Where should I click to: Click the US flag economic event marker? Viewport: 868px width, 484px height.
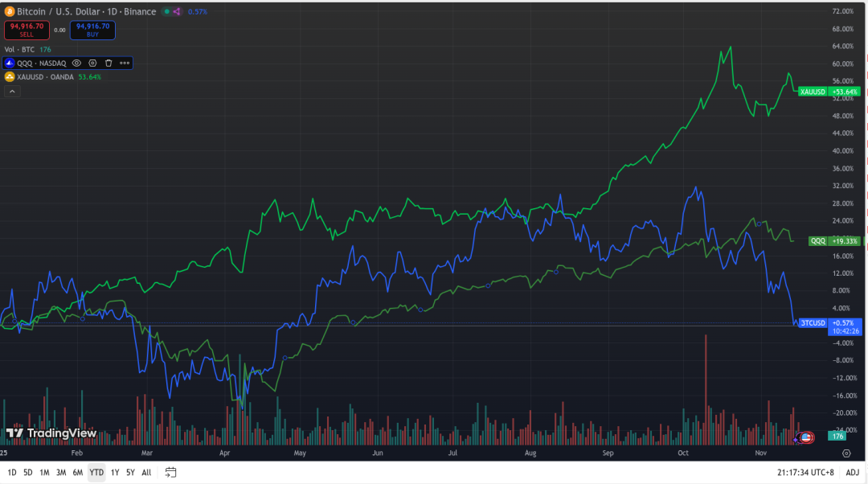pyautogui.click(x=807, y=437)
